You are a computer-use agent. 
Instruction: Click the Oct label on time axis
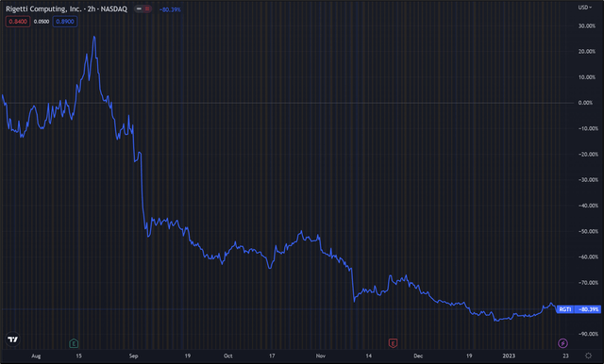click(228, 356)
